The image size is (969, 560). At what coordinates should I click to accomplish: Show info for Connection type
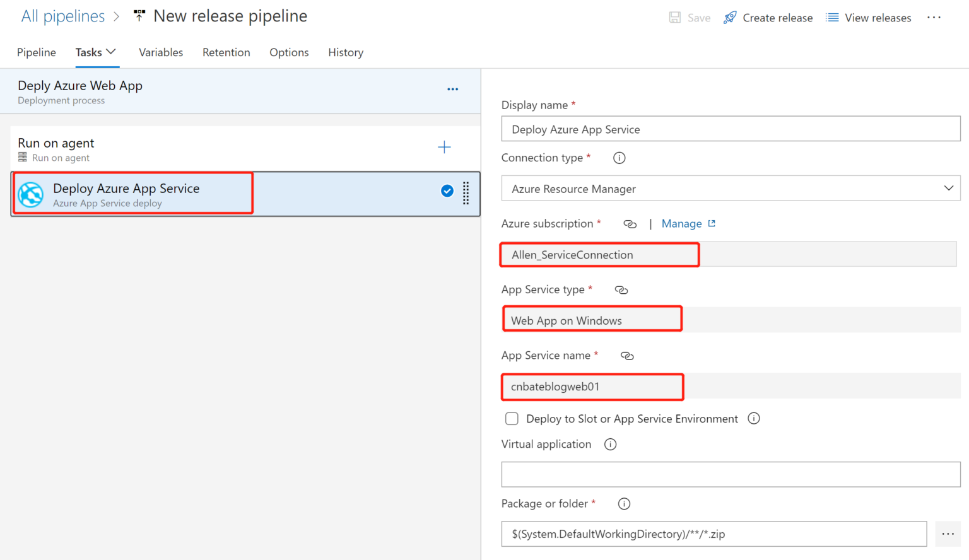point(620,158)
